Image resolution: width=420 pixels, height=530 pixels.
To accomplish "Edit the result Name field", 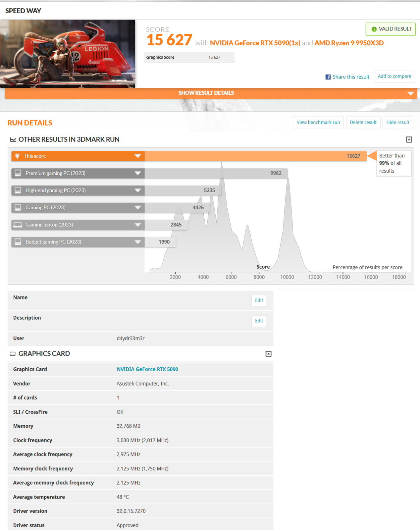I will pos(259,300).
